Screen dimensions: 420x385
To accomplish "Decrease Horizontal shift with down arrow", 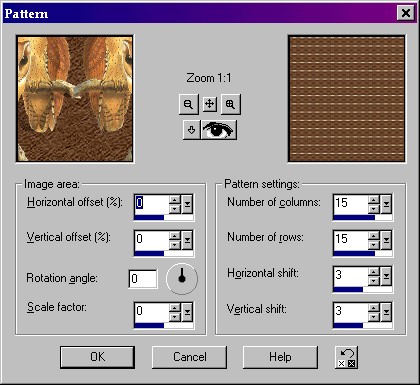I will pyautogui.click(x=374, y=281).
